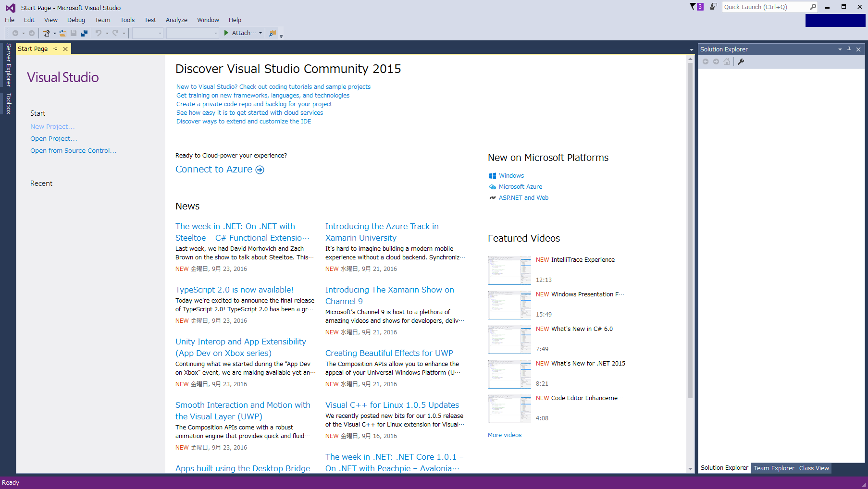The height and width of the screenshot is (489, 868).
Task: Click the Windows logo icon under Platforms
Action: click(493, 176)
